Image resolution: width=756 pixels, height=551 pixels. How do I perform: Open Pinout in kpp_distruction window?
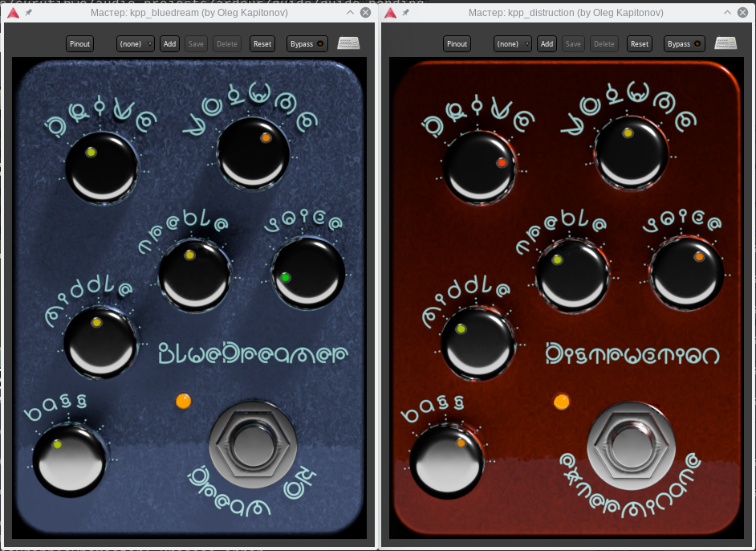tap(457, 44)
